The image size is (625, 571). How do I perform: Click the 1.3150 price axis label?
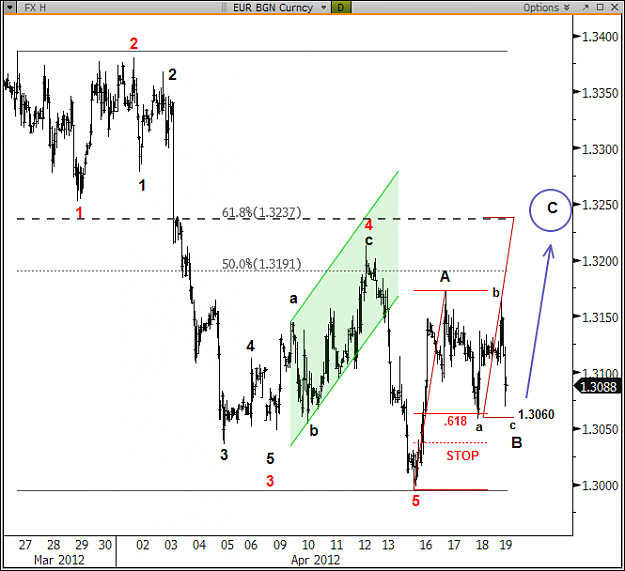click(x=600, y=318)
